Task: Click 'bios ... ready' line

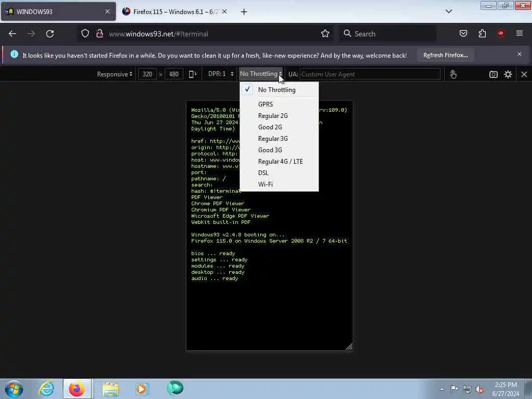Action: coord(213,253)
